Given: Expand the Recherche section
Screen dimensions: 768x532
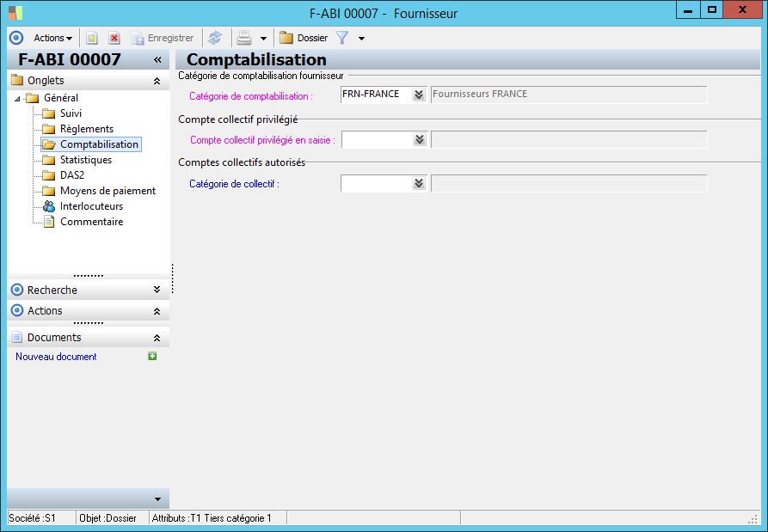Looking at the screenshot, I should click(157, 290).
